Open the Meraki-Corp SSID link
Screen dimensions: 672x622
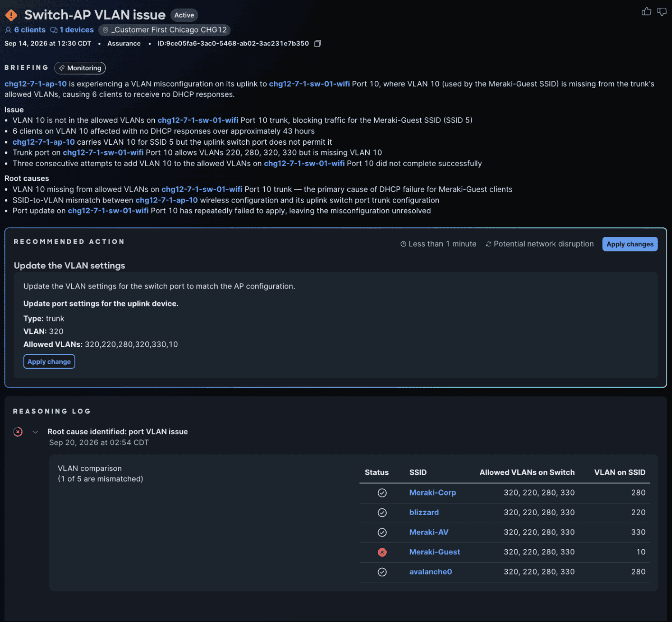click(433, 493)
